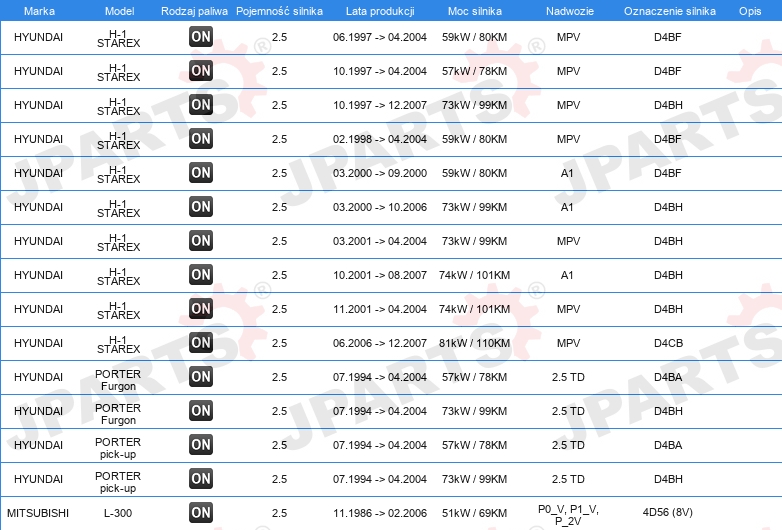782x530 pixels.
Task: Click the Lata produkcji column header
Action: 380,11
